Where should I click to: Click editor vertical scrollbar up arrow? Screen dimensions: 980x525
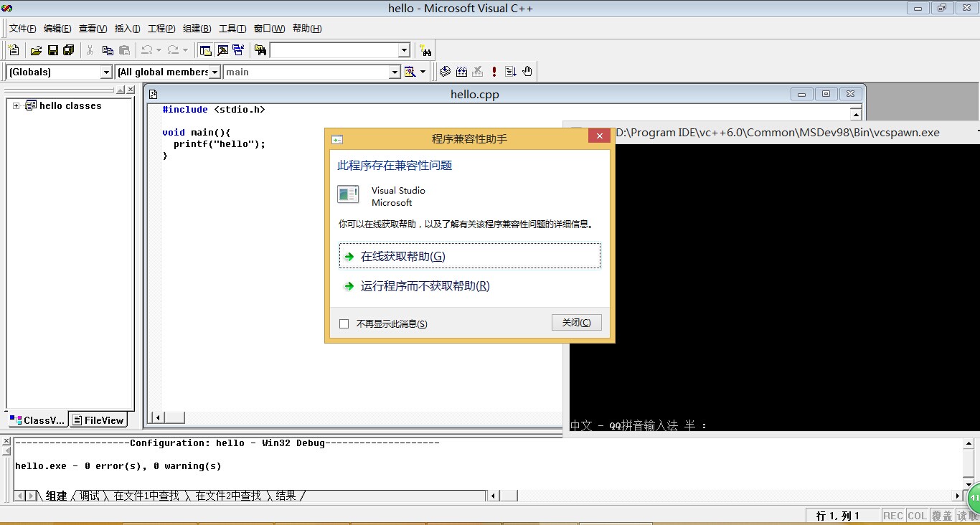click(855, 113)
